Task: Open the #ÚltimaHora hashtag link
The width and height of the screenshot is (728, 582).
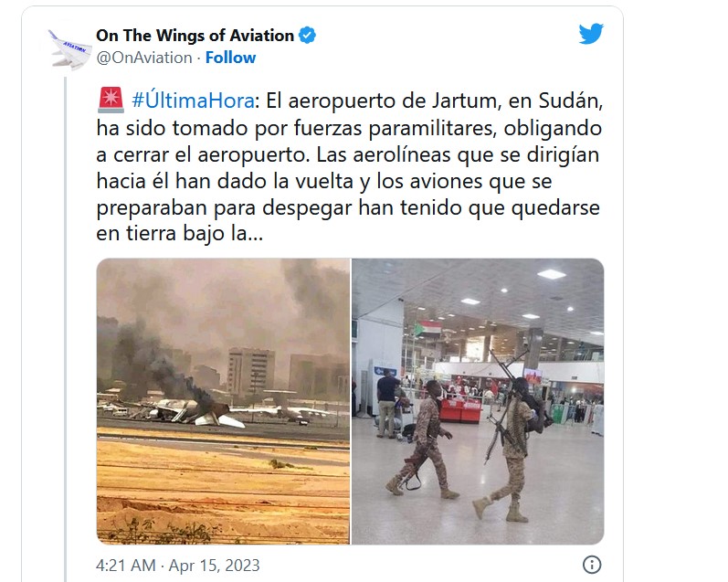Action: click(193, 101)
